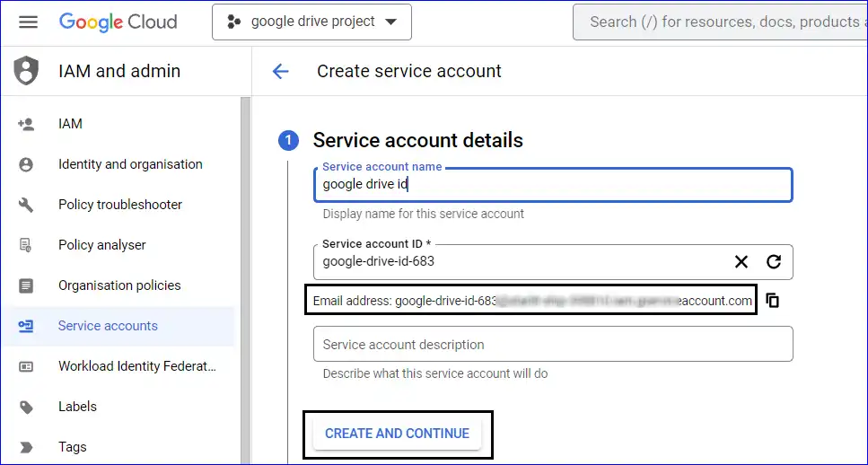The width and height of the screenshot is (868, 465).
Task: Click the email address text line
Action: pyautogui.click(x=532, y=301)
